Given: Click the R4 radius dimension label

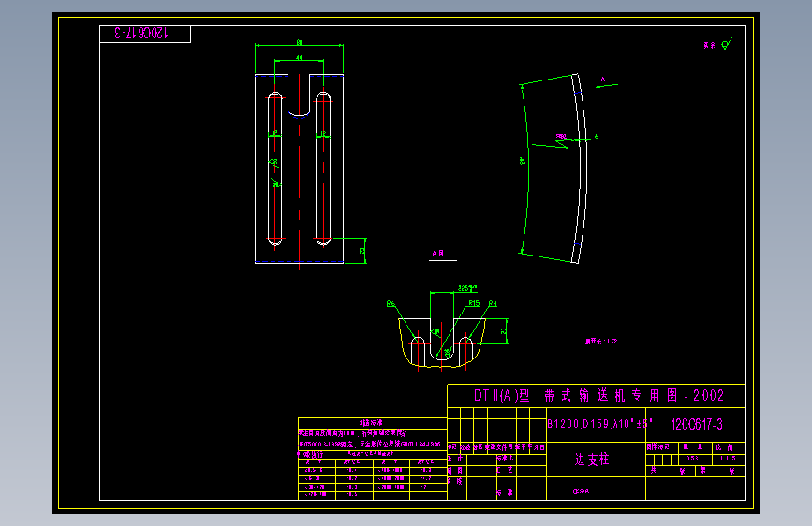Looking at the screenshot, I should pyautogui.click(x=493, y=303).
